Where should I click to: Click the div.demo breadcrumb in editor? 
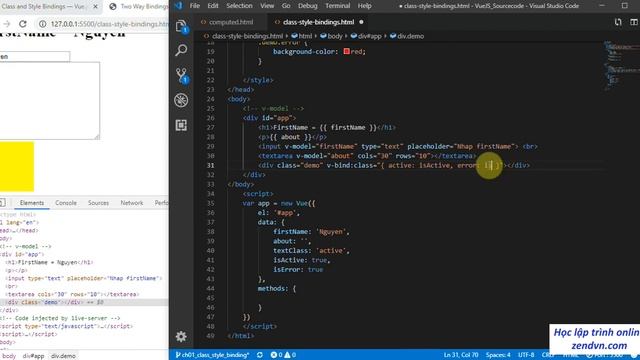click(x=407, y=36)
